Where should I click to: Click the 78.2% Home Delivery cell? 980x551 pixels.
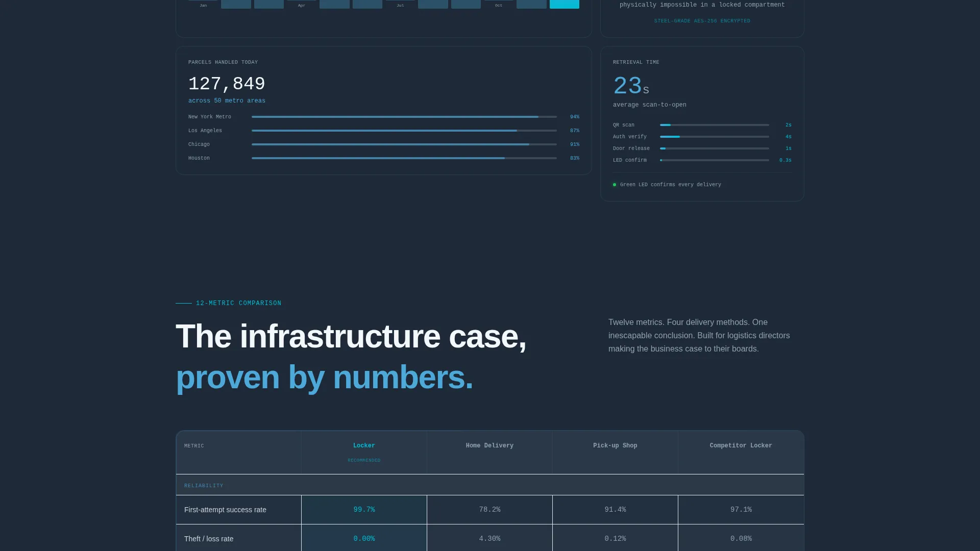(489, 510)
